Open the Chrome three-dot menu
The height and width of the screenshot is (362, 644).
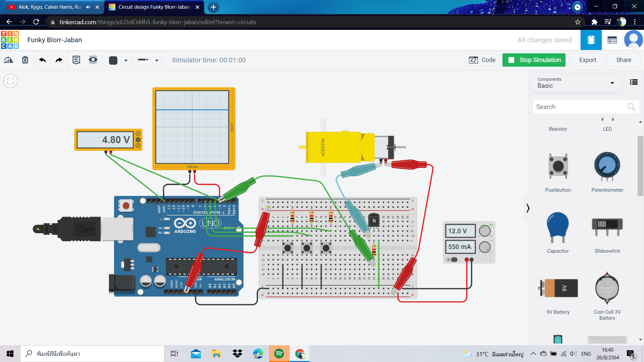pos(635,22)
